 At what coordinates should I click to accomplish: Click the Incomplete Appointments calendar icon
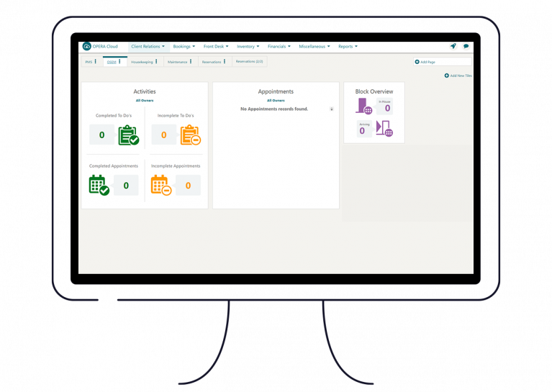coord(161,186)
